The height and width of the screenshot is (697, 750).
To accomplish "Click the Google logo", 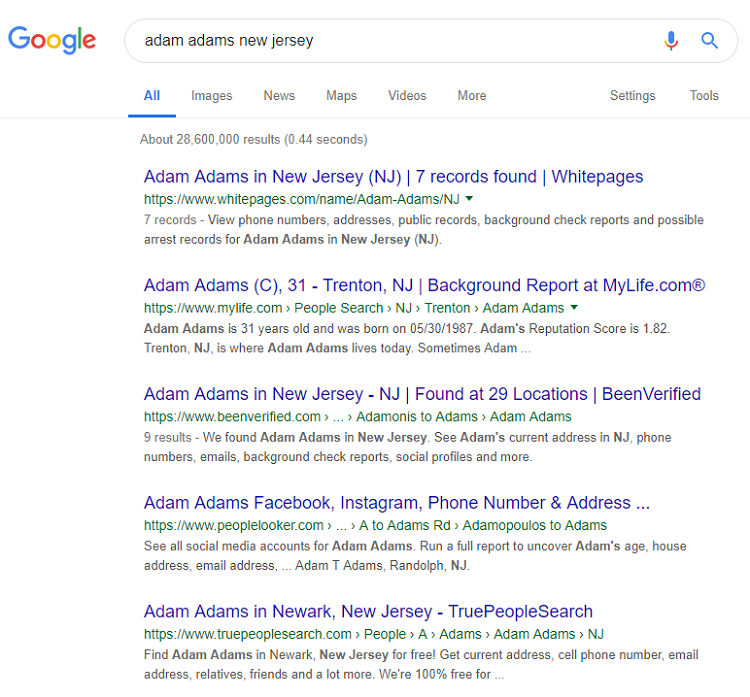I will pyautogui.click(x=52, y=40).
